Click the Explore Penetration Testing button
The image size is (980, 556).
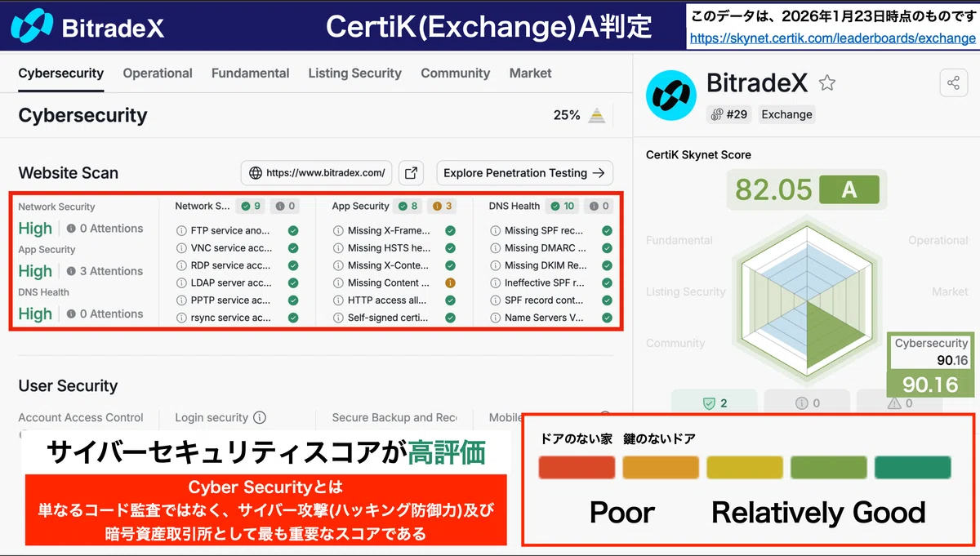(524, 173)
